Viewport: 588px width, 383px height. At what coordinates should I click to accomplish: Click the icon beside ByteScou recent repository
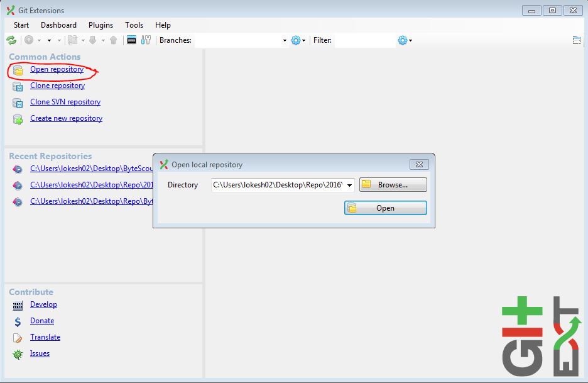18,169
